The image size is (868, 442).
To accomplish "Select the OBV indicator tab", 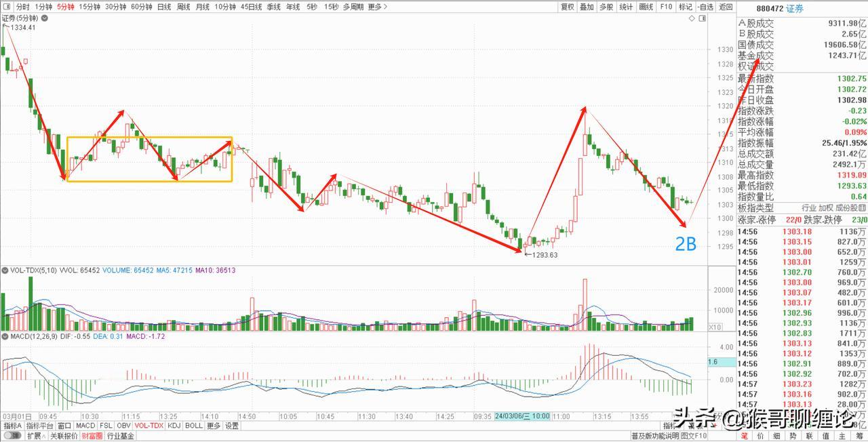I will point(123,426).
